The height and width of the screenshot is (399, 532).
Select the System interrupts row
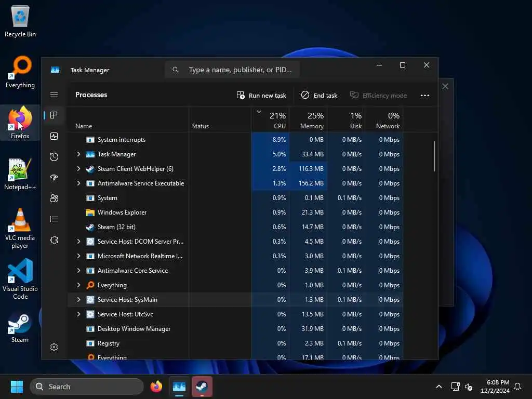[x=235, y=140]
